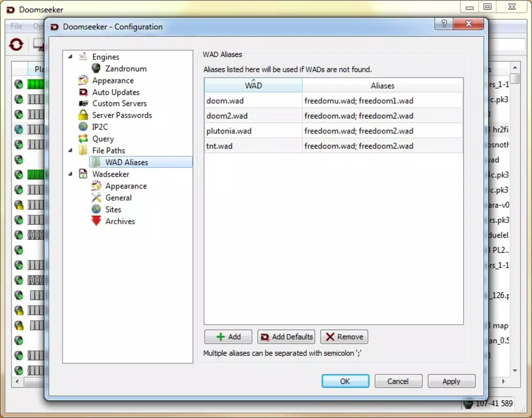532x418 pixels.
Task: Click the status bar Zandronum engine icon
Action: pos(468,403)
